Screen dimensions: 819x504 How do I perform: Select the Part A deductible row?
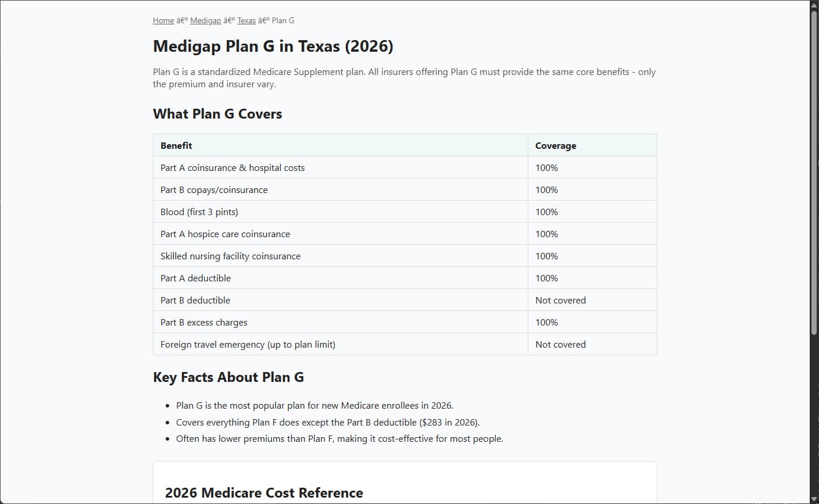click(405, 278)
